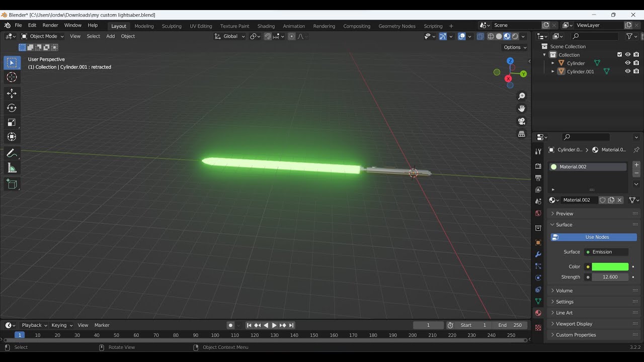Open the Render menu

point(50,25)
